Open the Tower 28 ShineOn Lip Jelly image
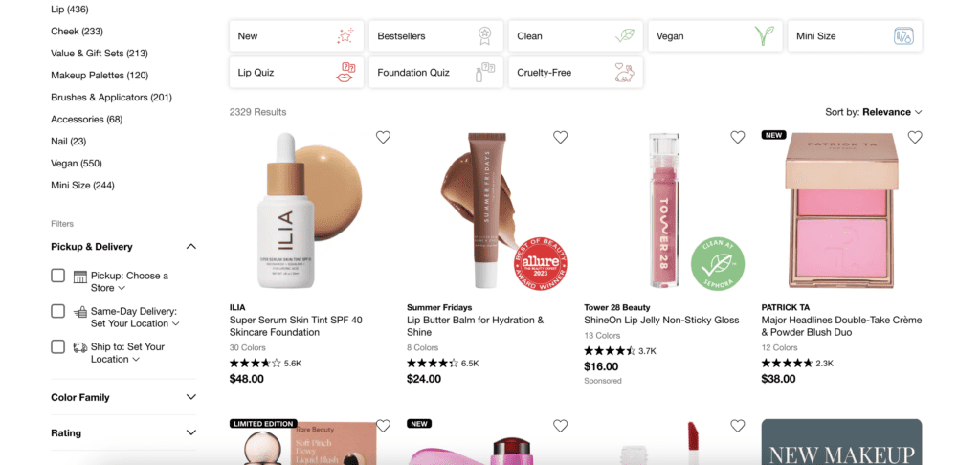 coord(664,210)
